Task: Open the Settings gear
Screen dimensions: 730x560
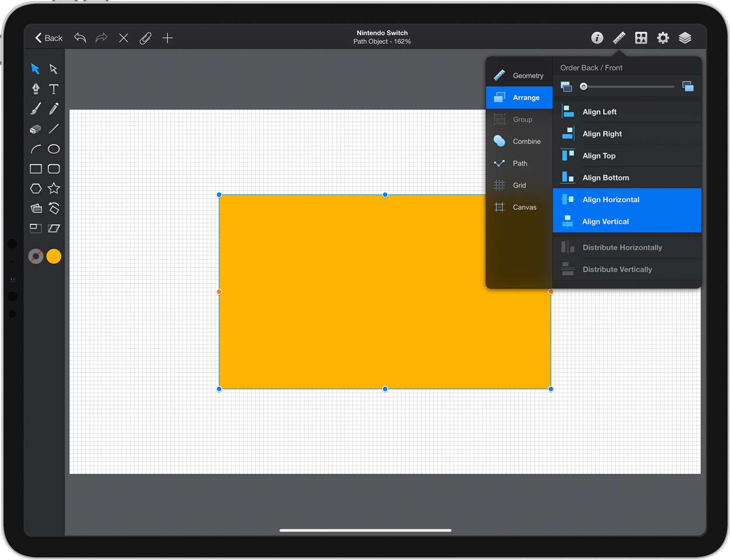Action: point(663,38)
